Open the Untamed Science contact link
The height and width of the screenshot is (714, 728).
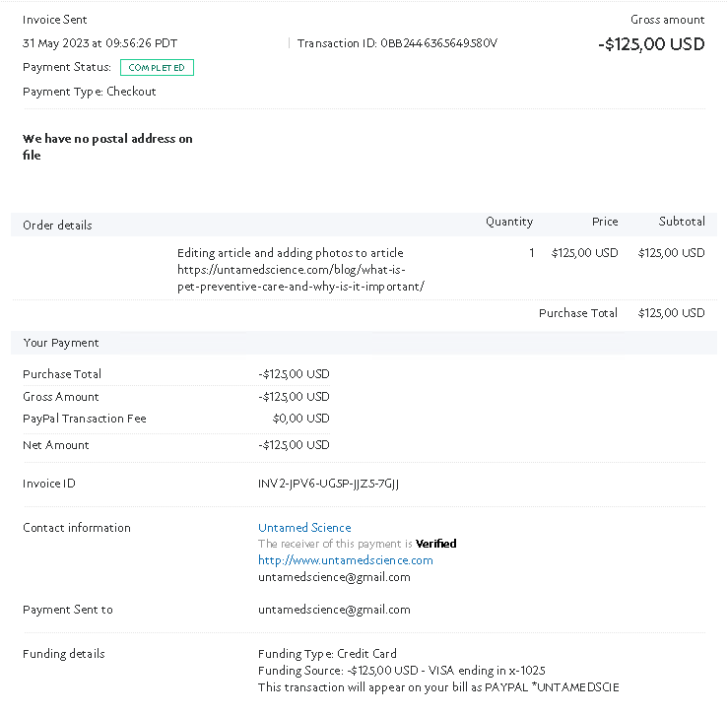pos(304,528)
